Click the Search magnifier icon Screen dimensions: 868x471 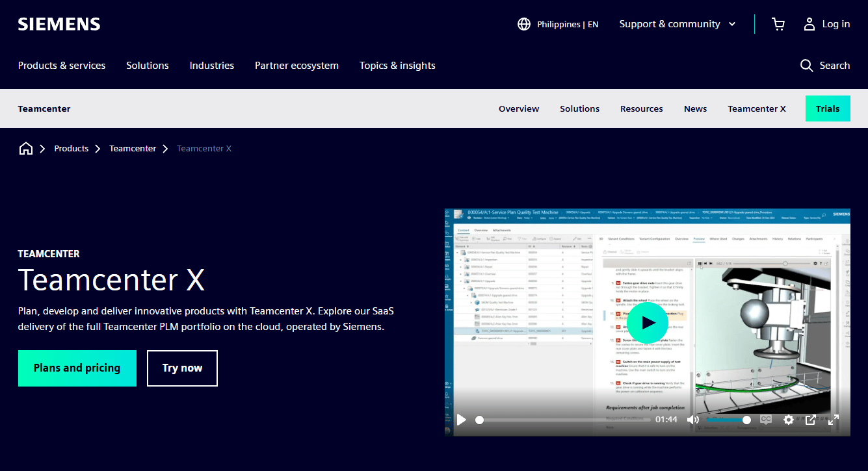[x=807, y=66]
